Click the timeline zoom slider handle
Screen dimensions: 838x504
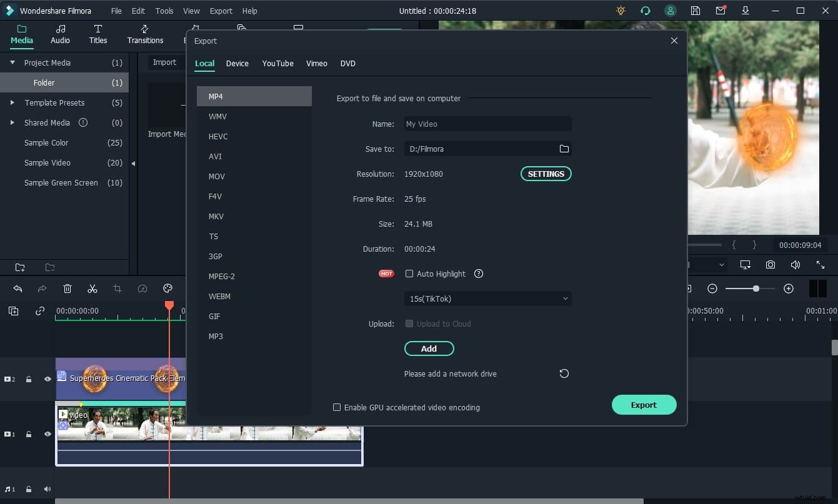(756, 289)
